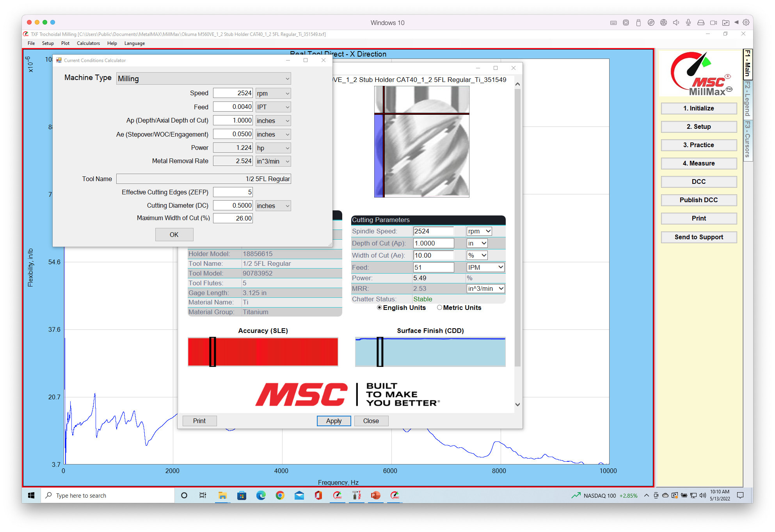775x532 pixels.
Task: Open PowerPoint from the taskbar
Action: coord(375,495)
